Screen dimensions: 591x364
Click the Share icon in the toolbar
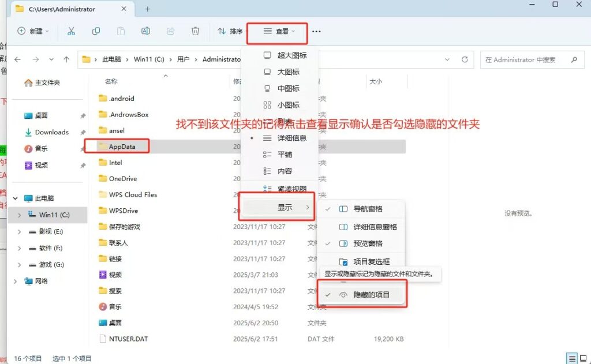(x=170, y=32)
